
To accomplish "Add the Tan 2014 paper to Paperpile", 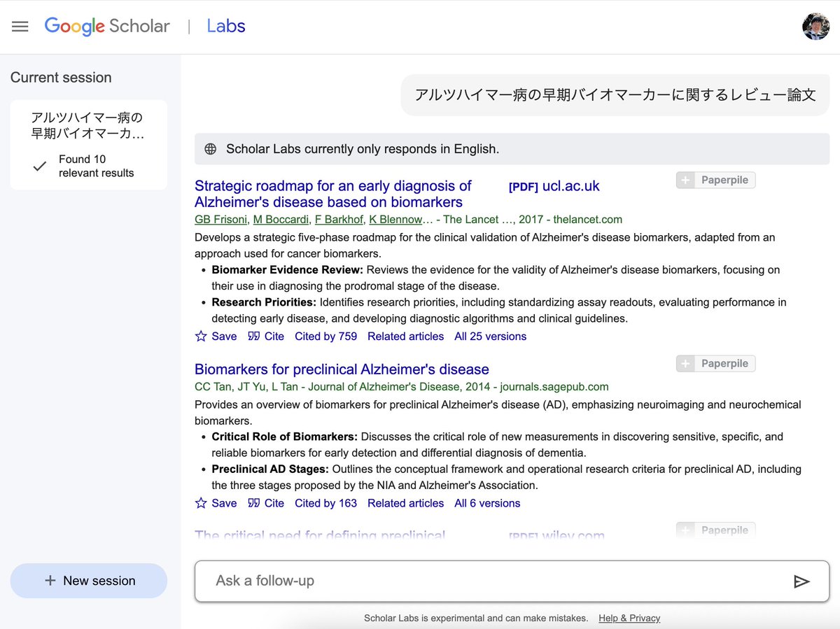I will (x=715, y=363).
